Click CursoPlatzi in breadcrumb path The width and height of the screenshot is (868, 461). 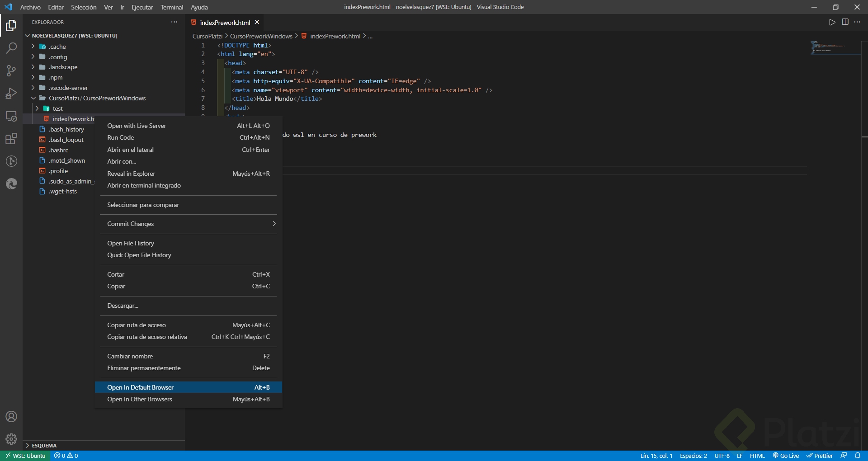click(208, 36)
